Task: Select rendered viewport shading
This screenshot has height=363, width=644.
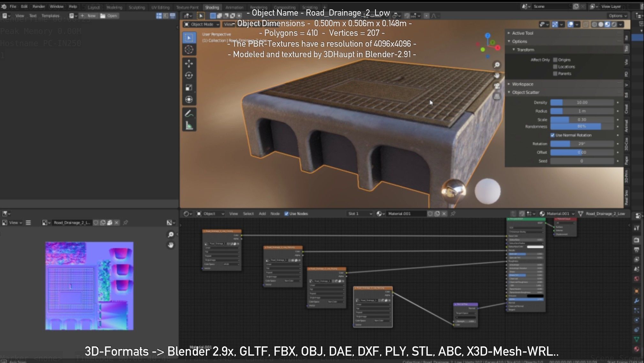Action: (x=614, y=24)
